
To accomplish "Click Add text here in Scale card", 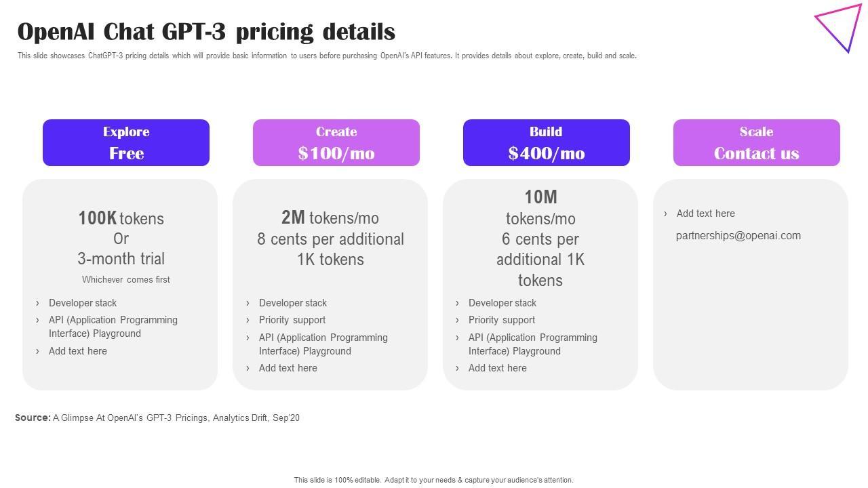I will pyautogui.click(x=706, y=213).
